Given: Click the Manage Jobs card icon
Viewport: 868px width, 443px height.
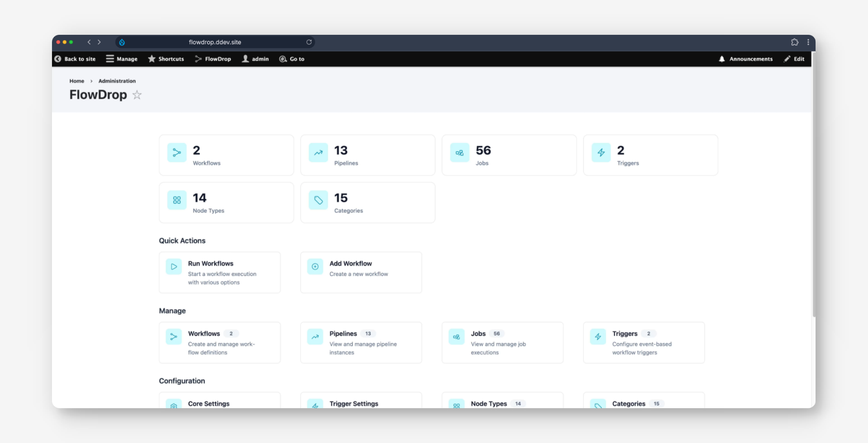Looking at the screenshot, I should point(457,337).
